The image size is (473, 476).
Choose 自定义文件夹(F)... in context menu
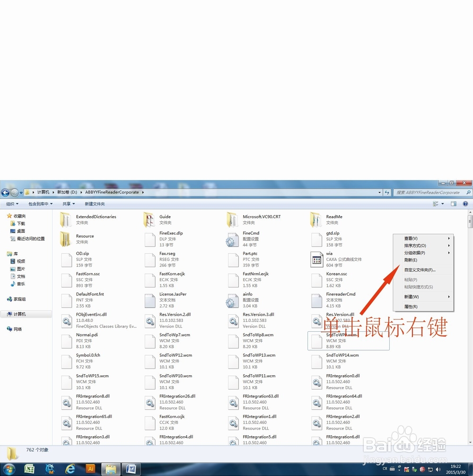click(x=423, y=270)
